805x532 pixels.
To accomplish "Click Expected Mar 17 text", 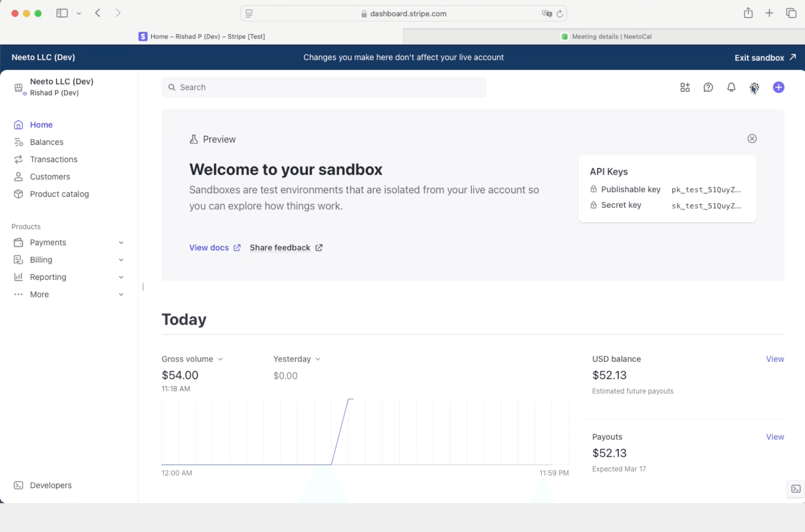I will click(x=619, y=469).
